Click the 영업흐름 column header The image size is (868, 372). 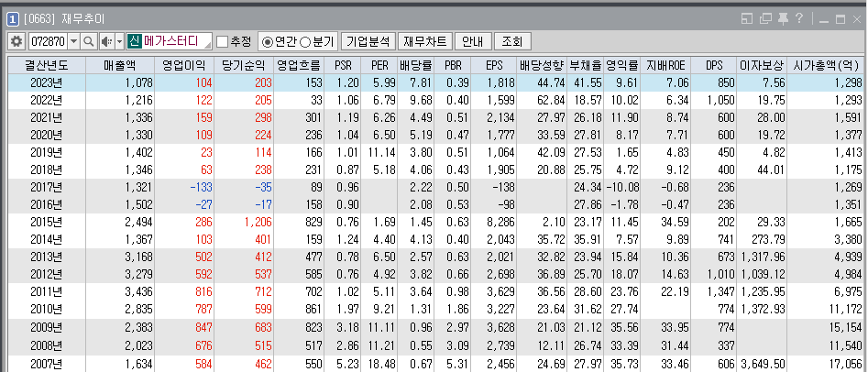299,65
